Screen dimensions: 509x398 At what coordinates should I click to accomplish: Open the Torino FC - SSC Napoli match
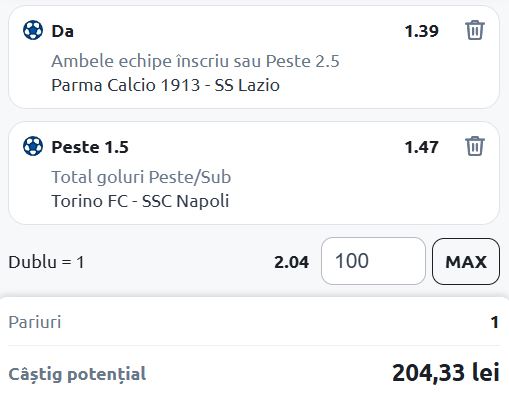tap(140, 201)
